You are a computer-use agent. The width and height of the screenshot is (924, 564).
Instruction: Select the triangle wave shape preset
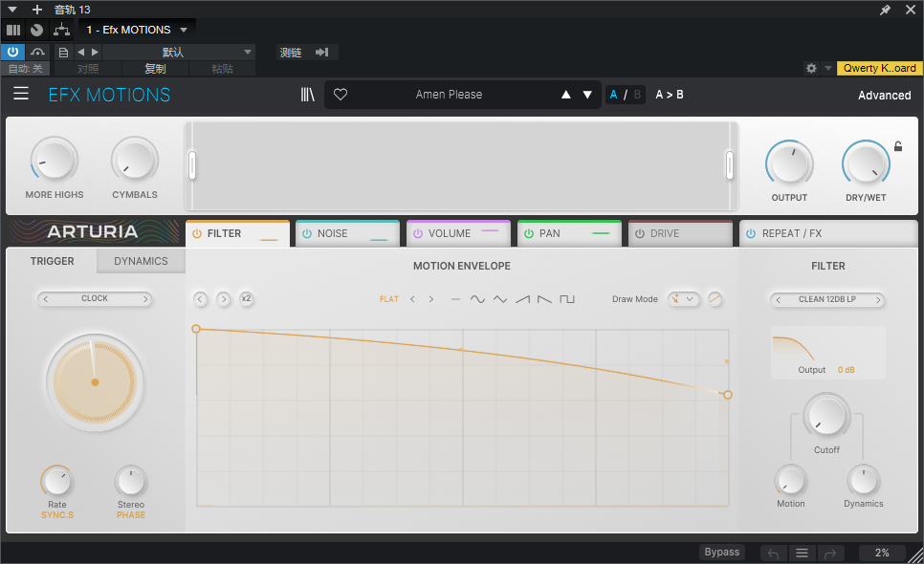[500, 299]
